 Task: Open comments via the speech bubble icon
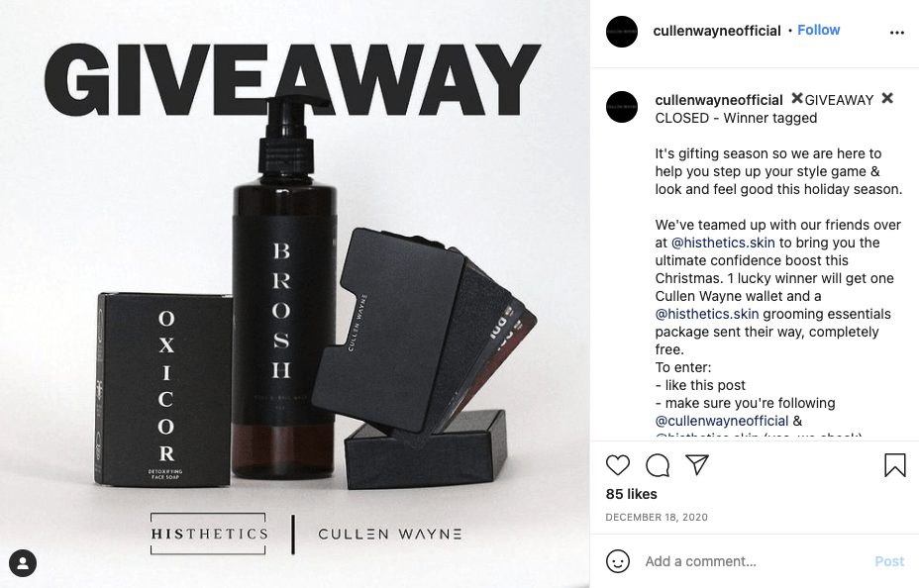tap(658, 465)
